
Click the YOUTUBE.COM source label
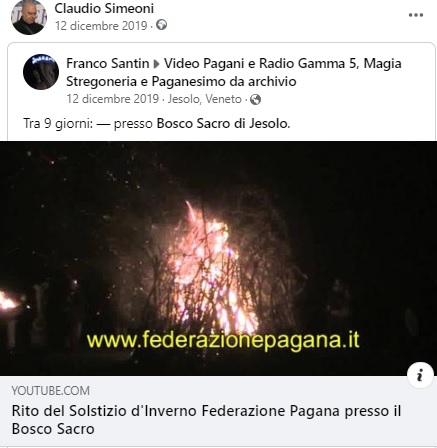[50, 390]
